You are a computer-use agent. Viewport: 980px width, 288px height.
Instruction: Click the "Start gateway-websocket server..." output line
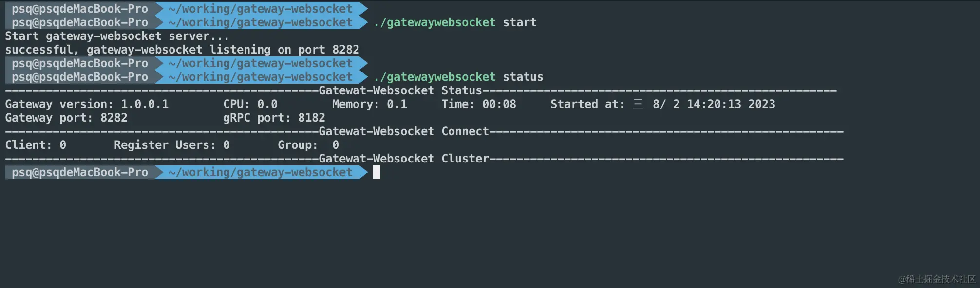click(x=117, y=36)
